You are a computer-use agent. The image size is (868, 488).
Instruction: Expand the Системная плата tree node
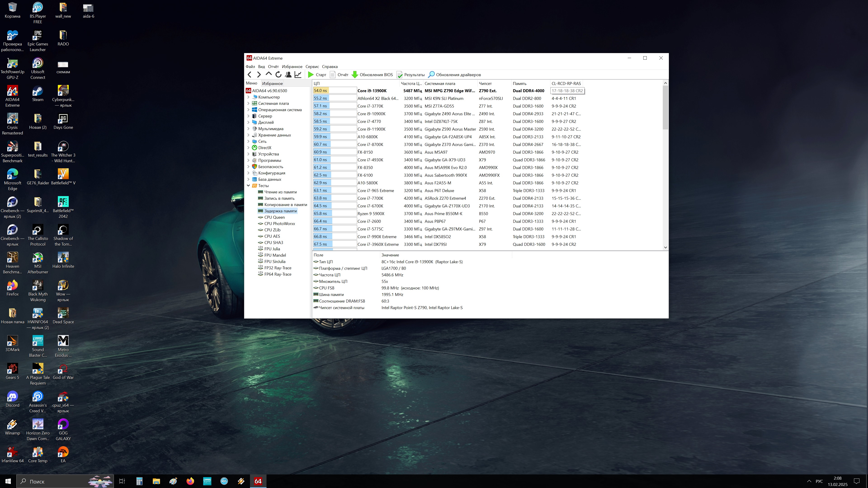248,103
